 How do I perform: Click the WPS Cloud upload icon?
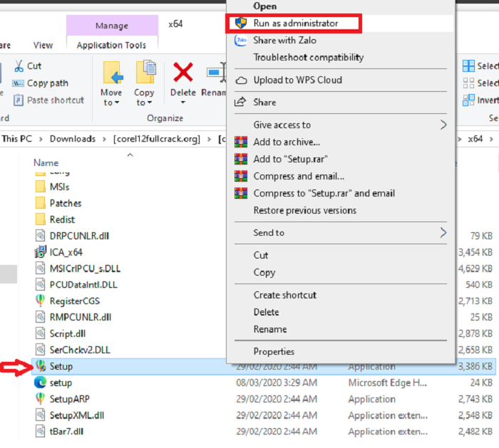(x=241, y=80)
